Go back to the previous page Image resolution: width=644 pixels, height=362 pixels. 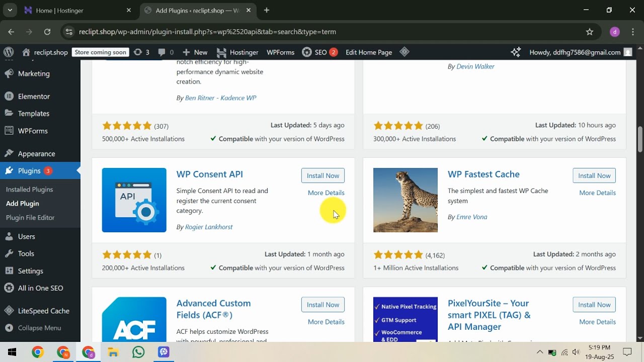pyautogui.click(x=11, y=32)
